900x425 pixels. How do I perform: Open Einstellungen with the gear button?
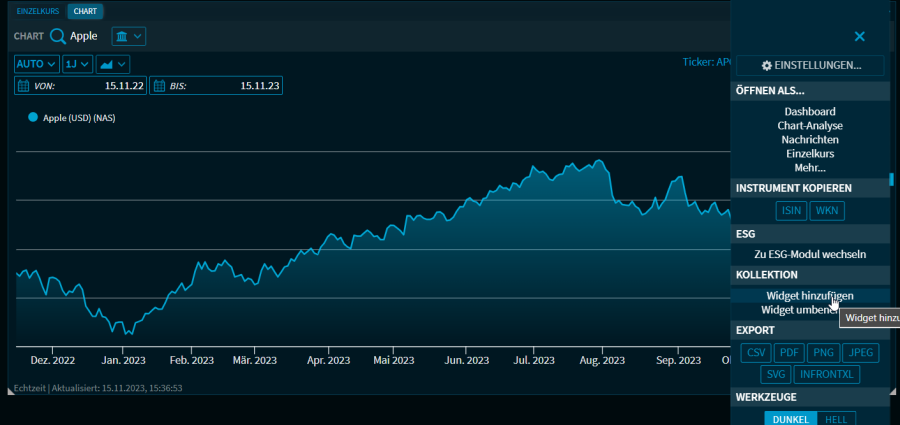tap(810, 65)
